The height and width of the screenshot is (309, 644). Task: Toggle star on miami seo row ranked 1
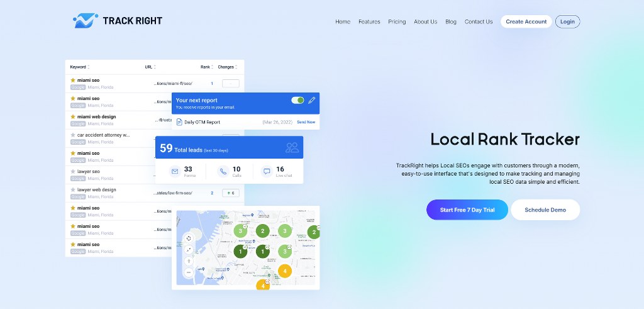click(73, 80)
